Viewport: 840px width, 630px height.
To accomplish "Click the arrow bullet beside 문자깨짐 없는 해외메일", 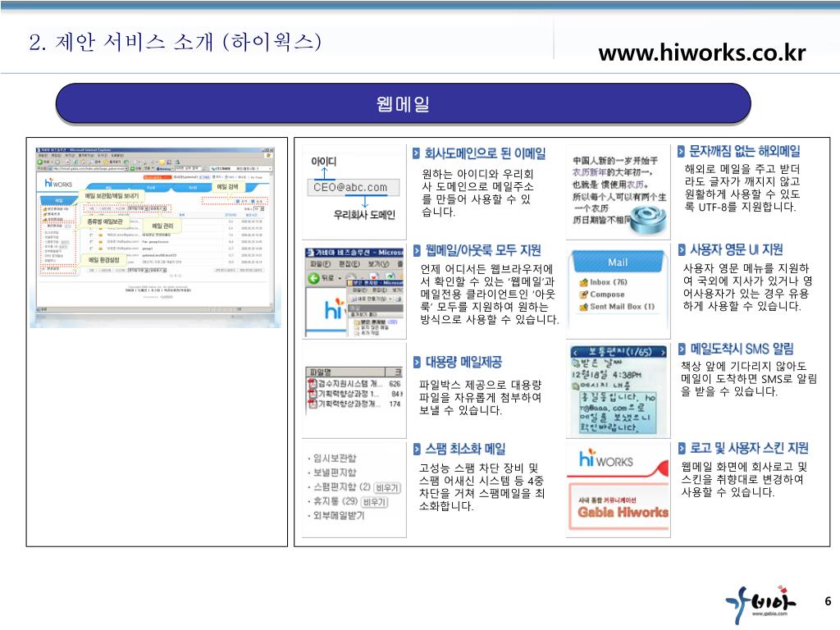I will point(682,151).
